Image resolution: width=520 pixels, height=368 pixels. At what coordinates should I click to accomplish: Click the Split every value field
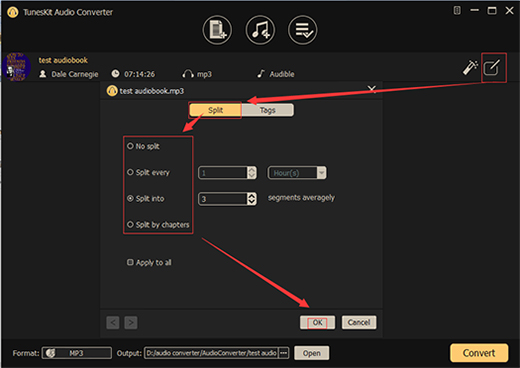click(223, 173)
